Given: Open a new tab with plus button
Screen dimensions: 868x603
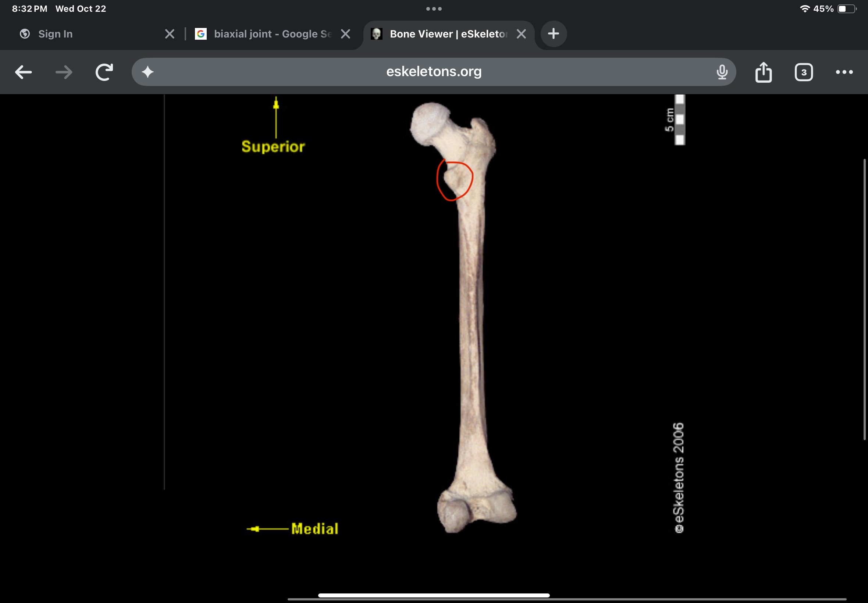Looking at the screenshot, I should click(x=553, y=34).
